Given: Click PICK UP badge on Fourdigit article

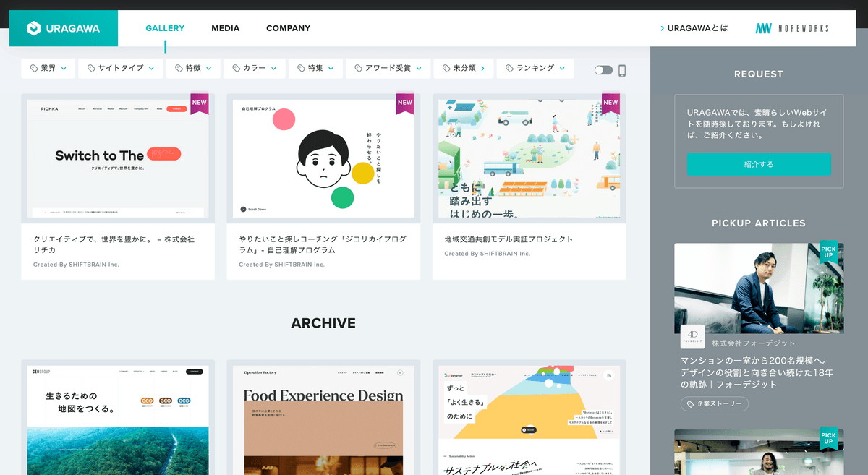Looking at the screenshot, I should (x=828, y=252).
